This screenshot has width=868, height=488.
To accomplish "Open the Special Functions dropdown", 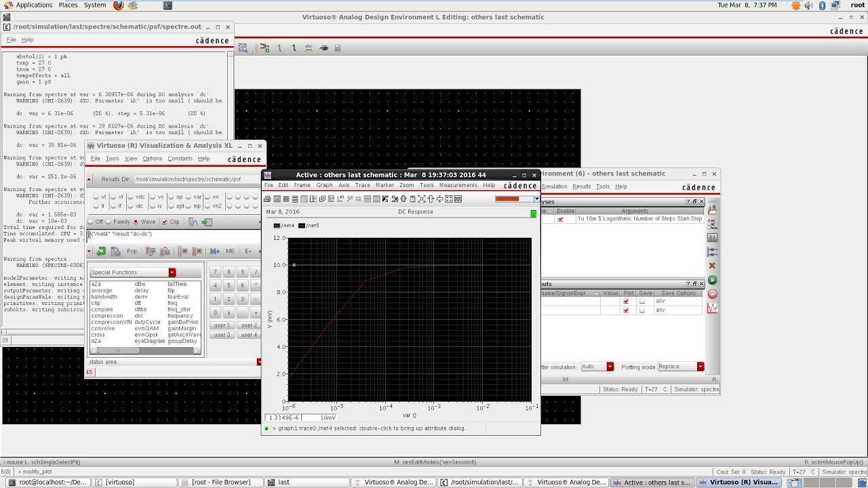I will tap(172, 272).
